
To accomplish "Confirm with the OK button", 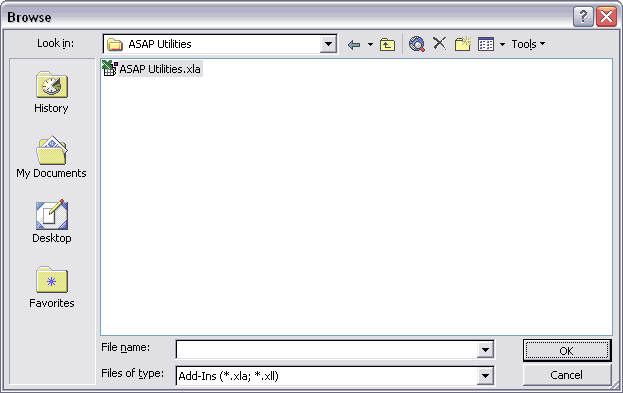I will [x=567, y=350].
